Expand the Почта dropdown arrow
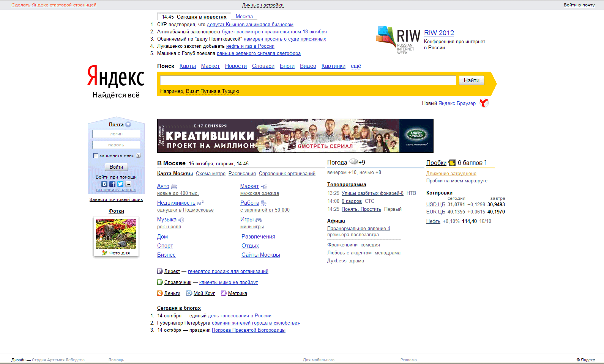This screenshot has height=364, width=604. point(128,124)
